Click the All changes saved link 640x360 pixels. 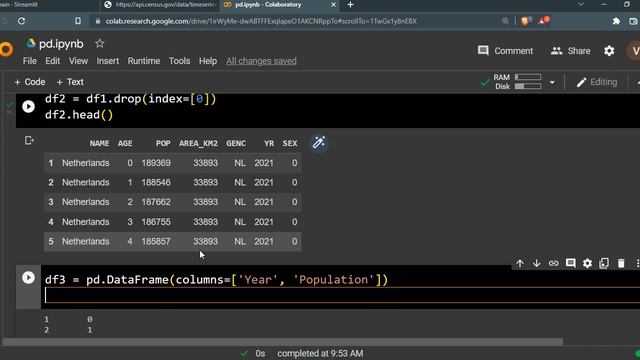coord(261,61)
